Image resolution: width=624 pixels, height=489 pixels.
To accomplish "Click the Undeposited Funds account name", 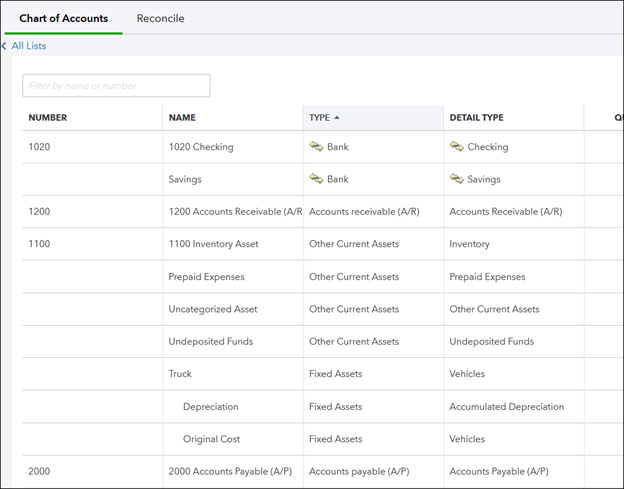I will pyautogui.click(x=210, y=342).
